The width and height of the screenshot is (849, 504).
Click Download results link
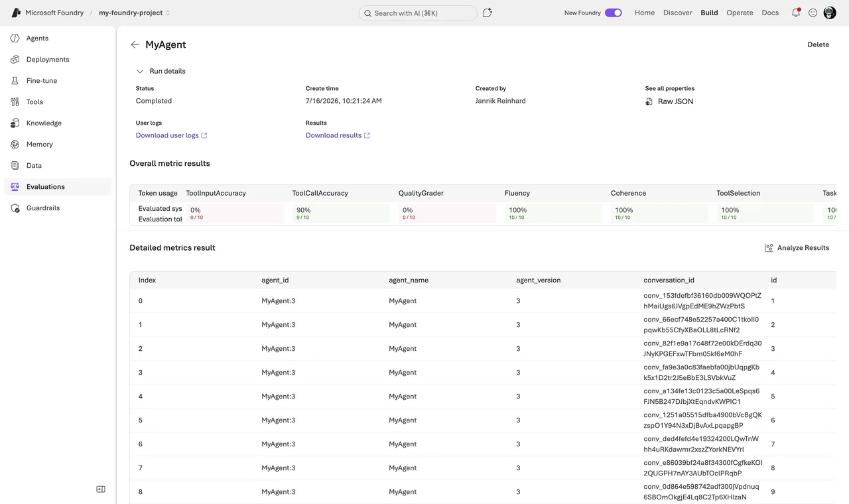click(334, 135)
